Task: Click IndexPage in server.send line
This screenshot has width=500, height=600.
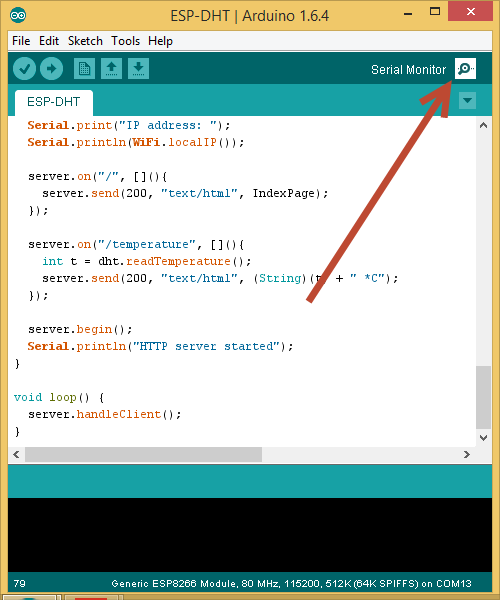Action: 283,193
